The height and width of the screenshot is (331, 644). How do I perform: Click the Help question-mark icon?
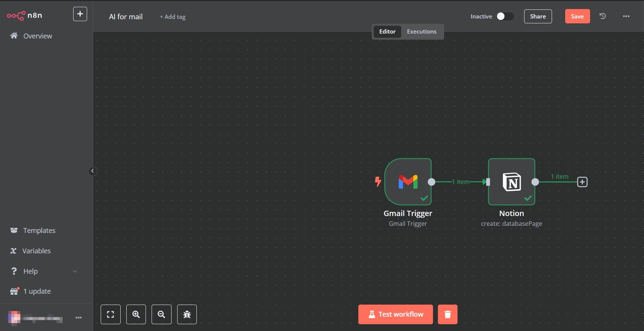click(14, 271)
